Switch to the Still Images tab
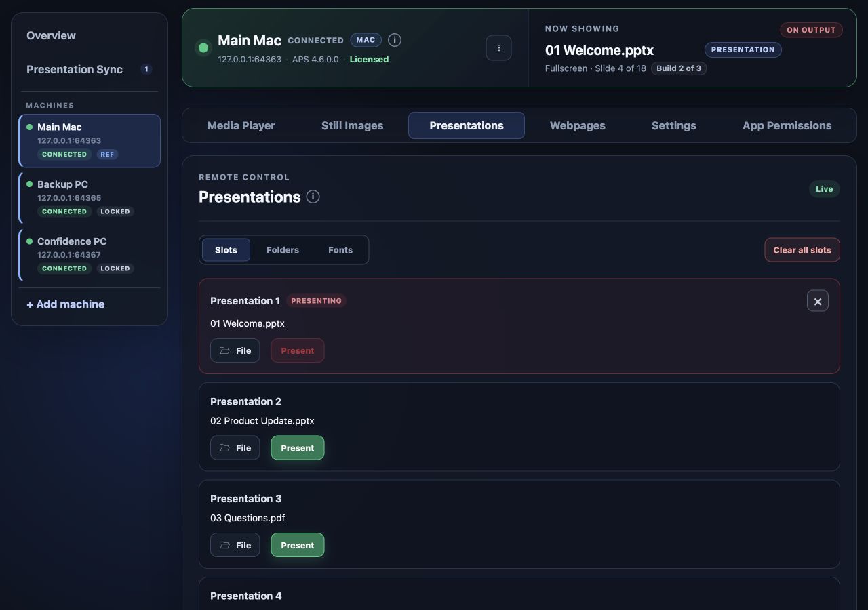The height and width of the screenshot is (610, 868). (x=352, y=125)
